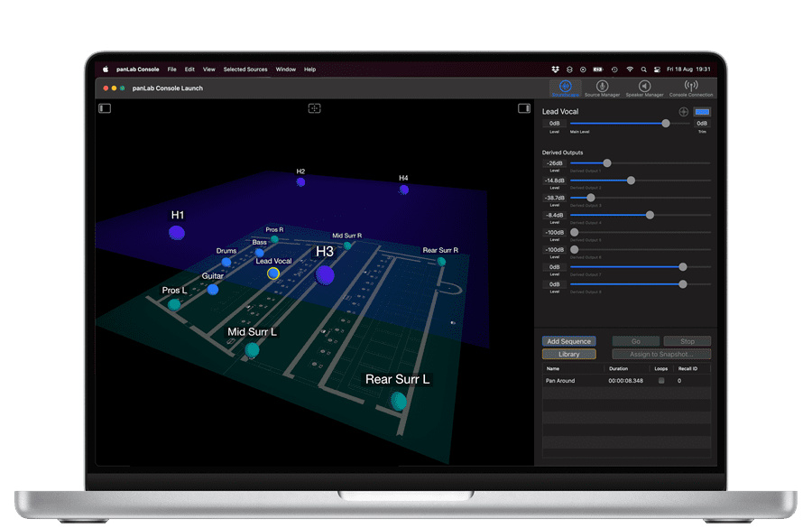Image resolution: width=812 pixels, height=528 pixels.
Task: Select the H3 speaker sphere
Action: tap(325, 275)
